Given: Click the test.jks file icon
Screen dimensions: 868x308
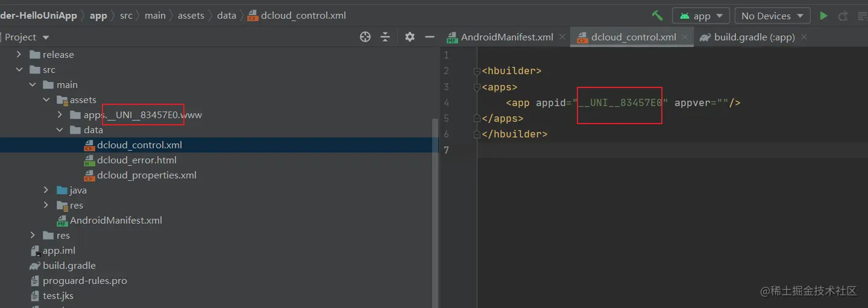Looking at the screenshot, I should tap(35, 295).
